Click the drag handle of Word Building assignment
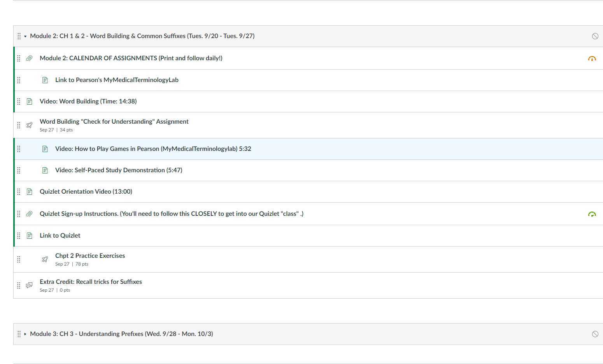The image size is (603, 364). pyautogui.click(x=18, y=125)
